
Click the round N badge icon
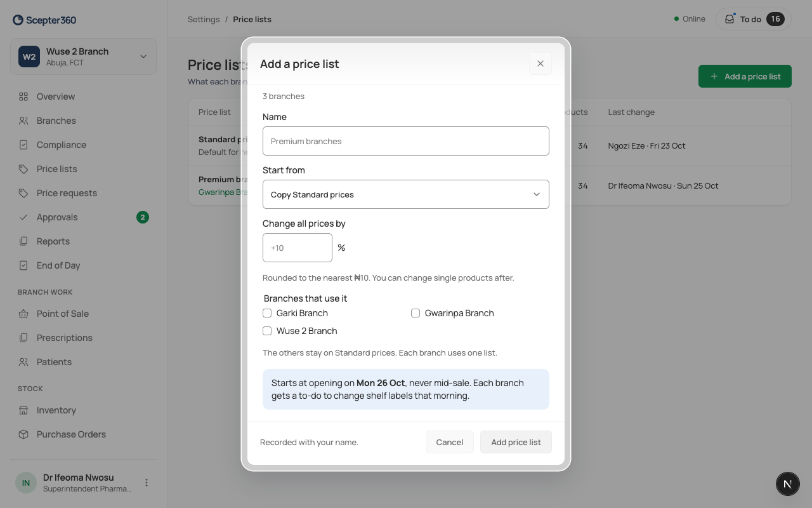788,484
